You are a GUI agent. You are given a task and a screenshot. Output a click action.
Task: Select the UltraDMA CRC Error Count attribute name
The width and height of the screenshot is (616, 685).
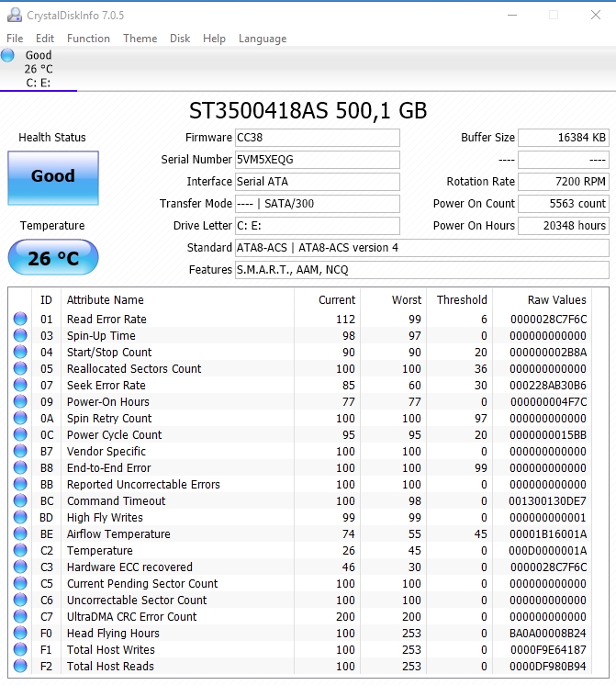coord(132,617)
